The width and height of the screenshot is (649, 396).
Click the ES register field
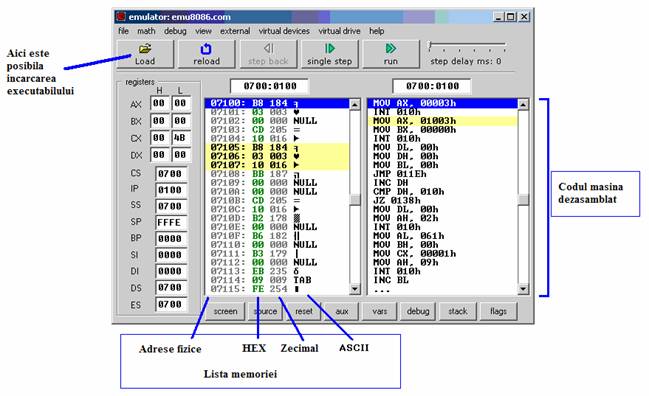click(x=170, y=305)
